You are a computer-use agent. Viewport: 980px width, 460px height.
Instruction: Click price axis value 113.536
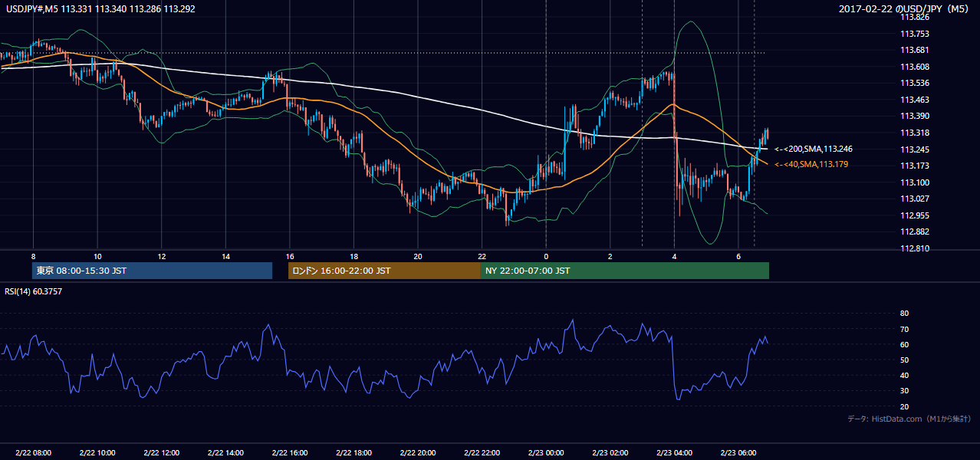pyautogui.click(x=916, y=83)
